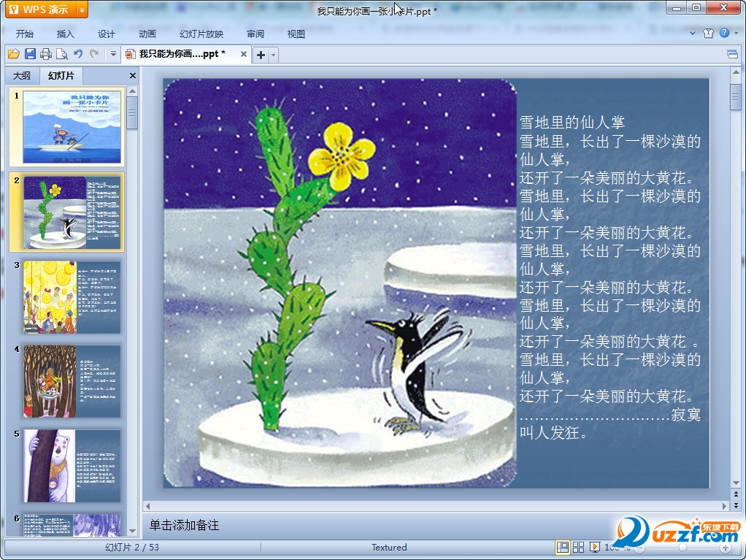Undo the last action

tap(78, 54)
